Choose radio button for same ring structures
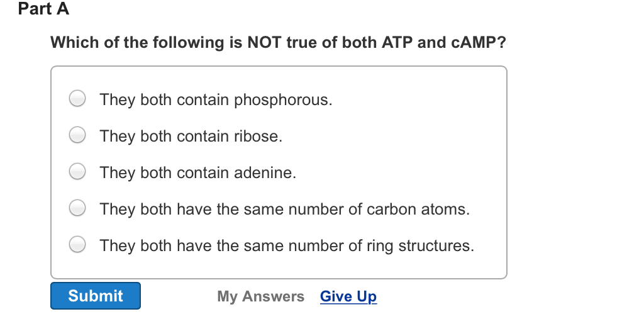644x331 pixels. 77,245
